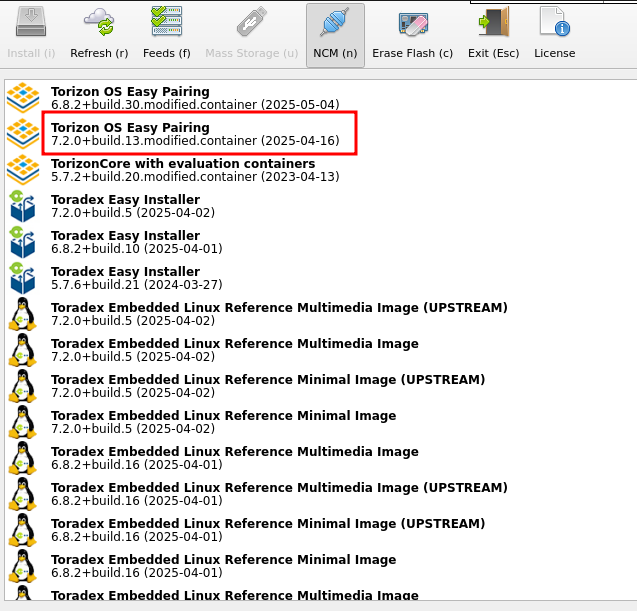The image size is (637, 611).
Task: Select Torizon OS Easy Pairing 7.2.0+build.13 entry
Action: 320,134
